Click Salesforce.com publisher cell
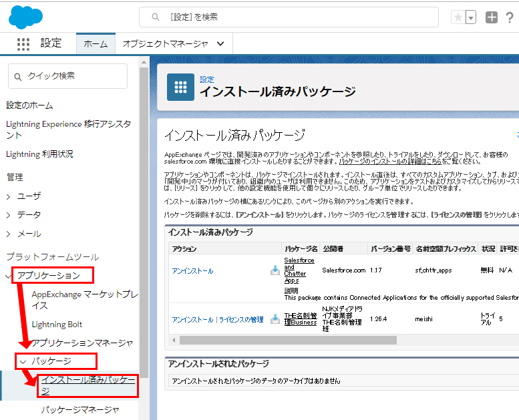The image size is (519, 420). [343, 270]
